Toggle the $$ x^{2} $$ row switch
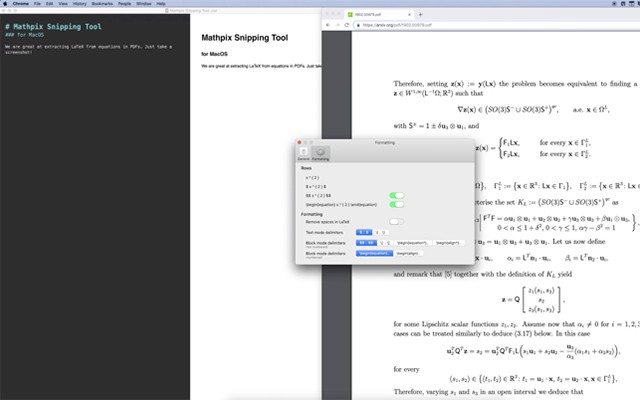This screenshot has width=640, height=400. (396, 196)
